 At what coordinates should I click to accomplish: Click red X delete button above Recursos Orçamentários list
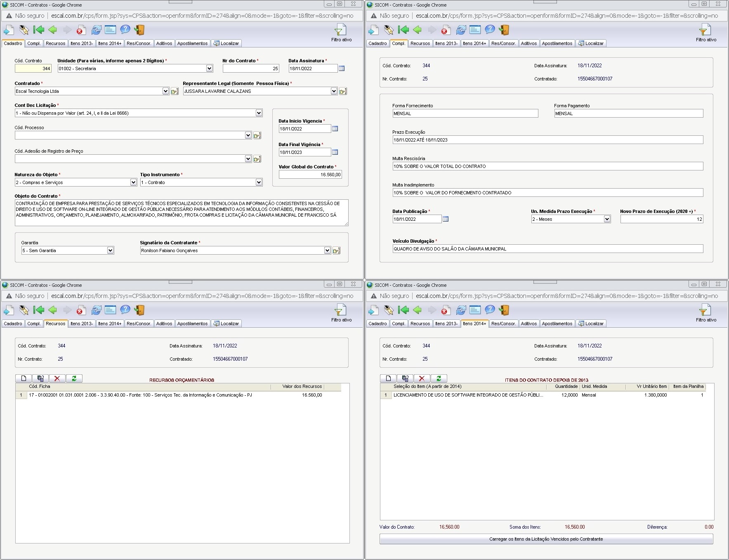[57, 378]
